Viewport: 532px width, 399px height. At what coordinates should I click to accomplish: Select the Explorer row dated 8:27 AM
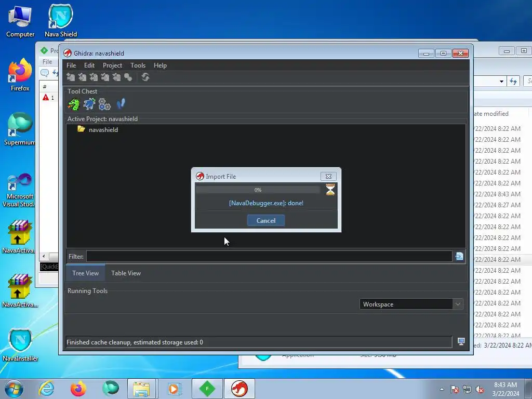pos(498,205)
